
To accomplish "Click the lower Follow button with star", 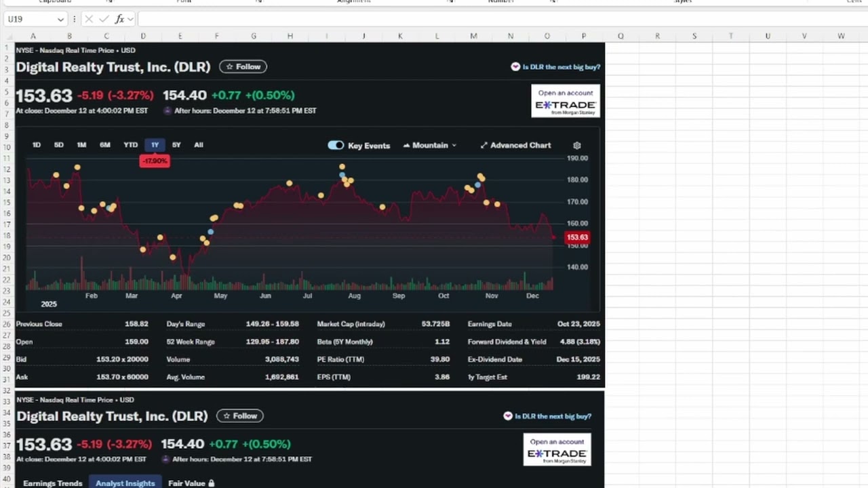I will (240, 415).
